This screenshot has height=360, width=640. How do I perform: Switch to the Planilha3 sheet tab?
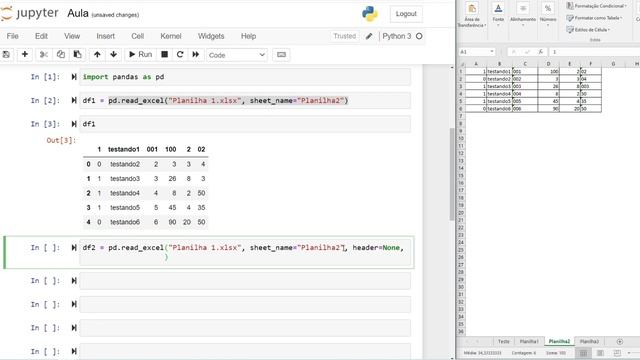coord(589,341)
